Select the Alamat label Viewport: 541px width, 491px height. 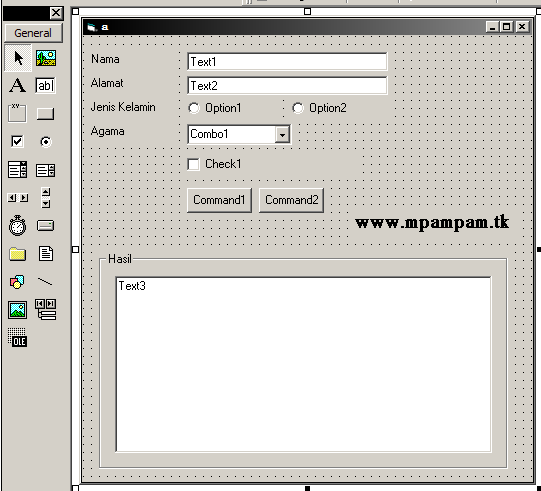[x=107, y=83]
